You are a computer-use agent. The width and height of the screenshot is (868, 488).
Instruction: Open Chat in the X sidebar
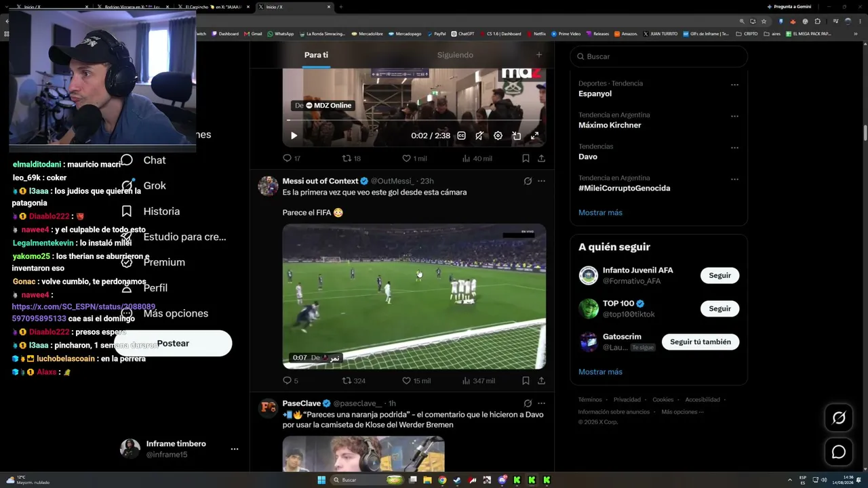143,161
